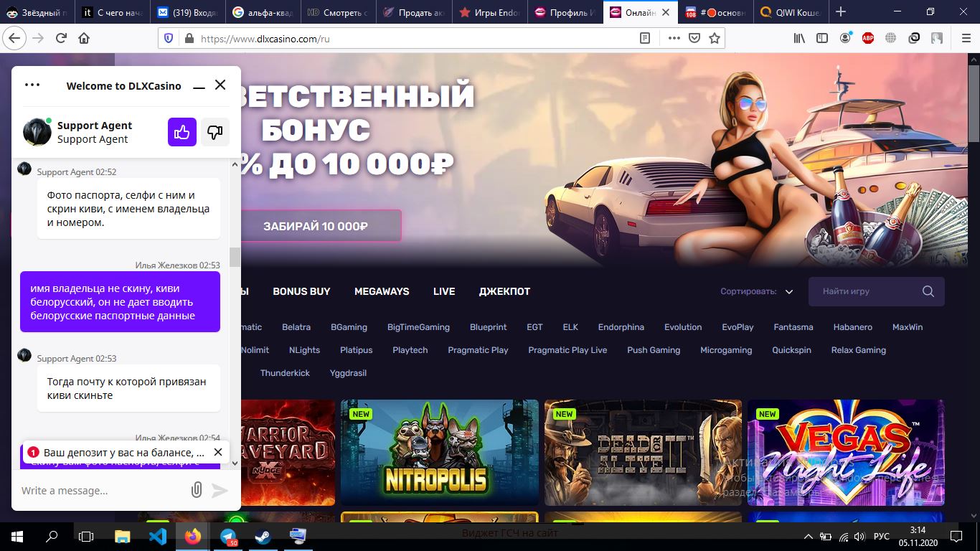Filter by Yggdrasil provider
This screenshot has height=551, width=980.
[348, 373]
